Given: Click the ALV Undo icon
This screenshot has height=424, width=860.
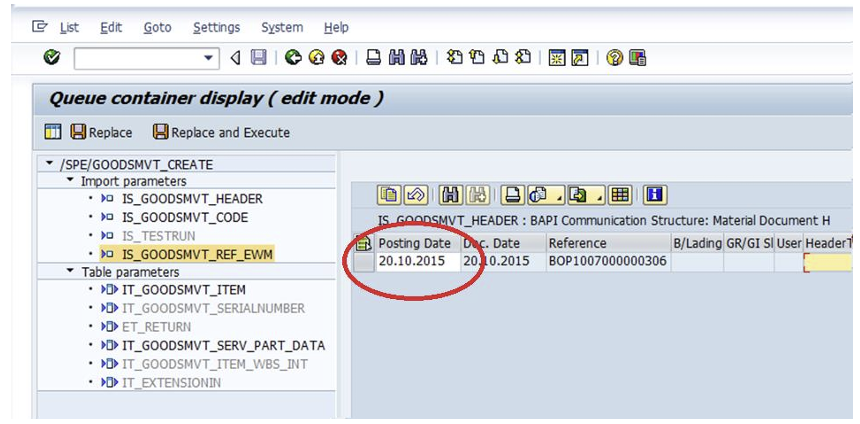Looking at the screenshot, I should tap(415, 195).
